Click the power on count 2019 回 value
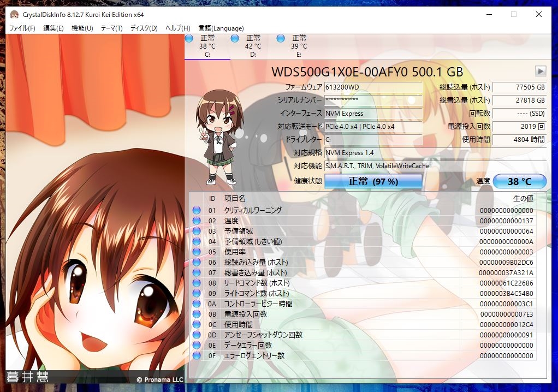The image size is (558, 392). click(520, 126)
